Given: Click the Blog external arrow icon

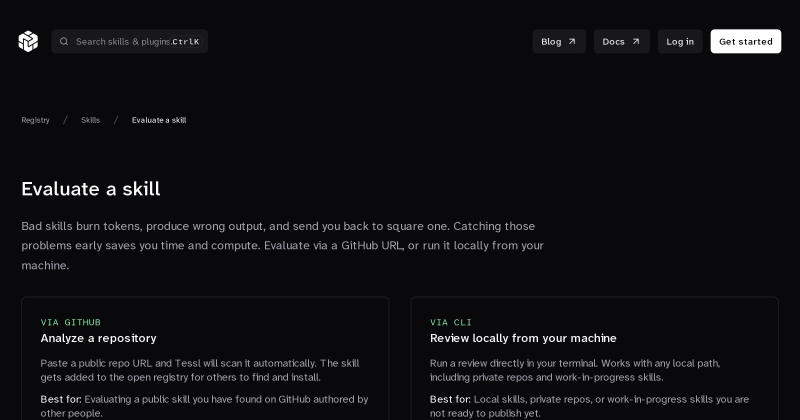Looking at the screenshot, I should click(x=572, y=42).
